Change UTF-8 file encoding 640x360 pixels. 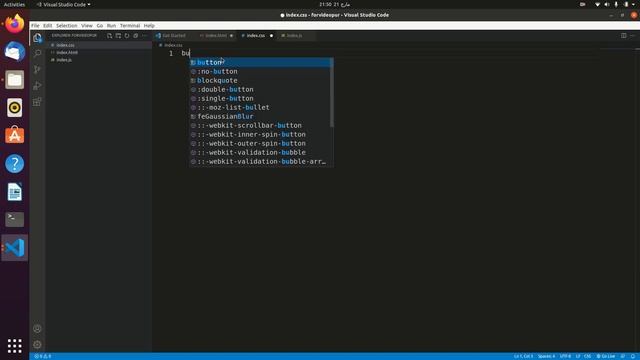click(565, 356)
